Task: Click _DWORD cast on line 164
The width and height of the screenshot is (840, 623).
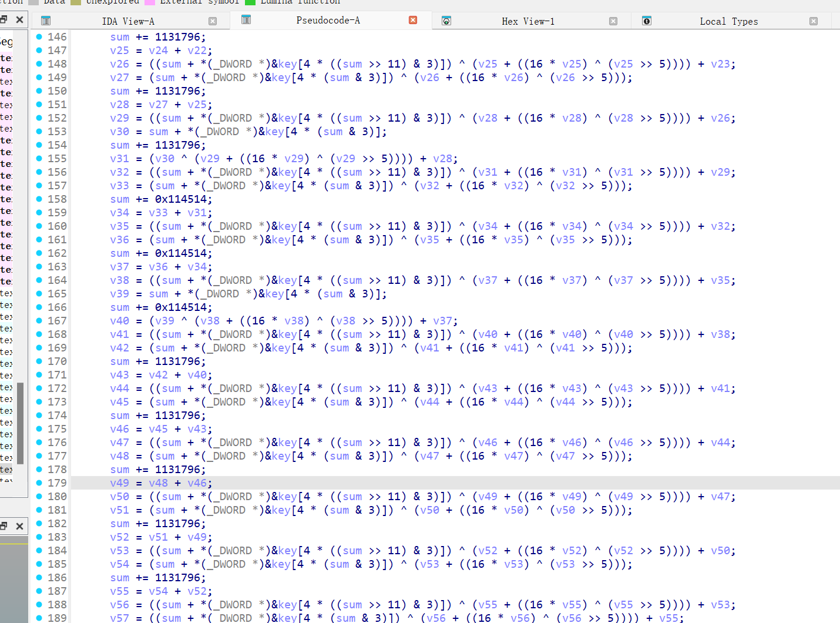Action: pyautogui.click(x=233, y=280)
